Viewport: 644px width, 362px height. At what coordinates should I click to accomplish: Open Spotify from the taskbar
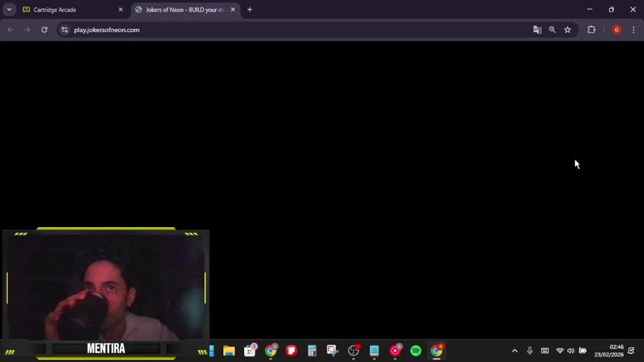416,350
